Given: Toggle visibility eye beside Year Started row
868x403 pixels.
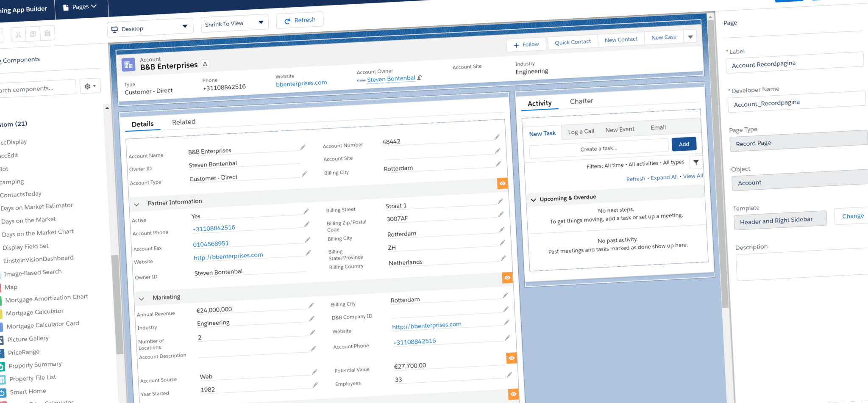Looking at the screenshot, I should pyautogui.click(x=513, y=394).
